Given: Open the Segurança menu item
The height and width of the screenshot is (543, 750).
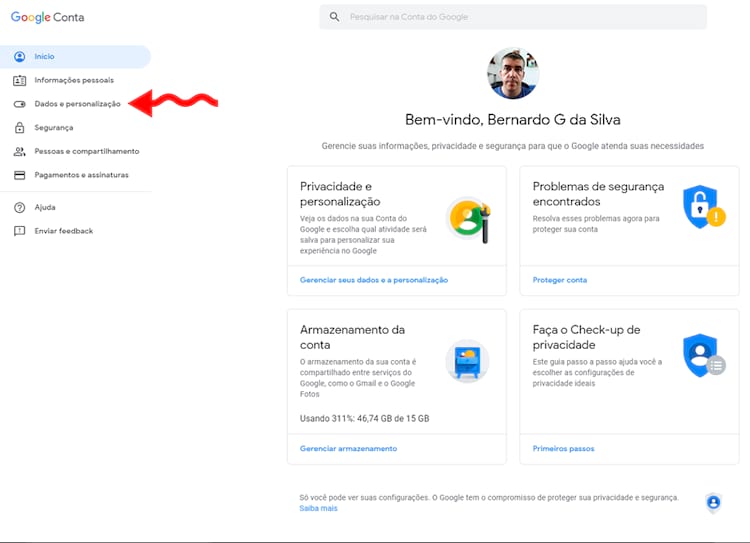Looking at the screenshot, I should (53, 128).
